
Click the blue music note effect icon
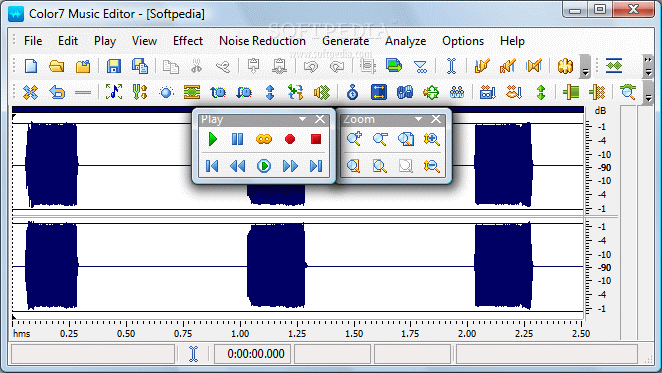point(114,92)
